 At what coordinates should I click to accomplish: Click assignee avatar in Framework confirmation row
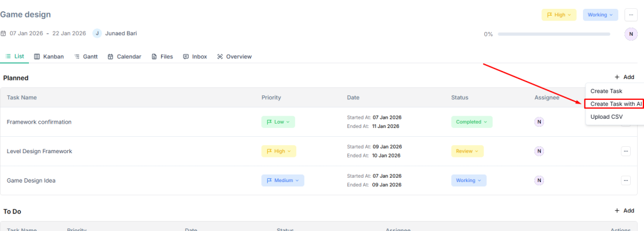click(539, 122)
